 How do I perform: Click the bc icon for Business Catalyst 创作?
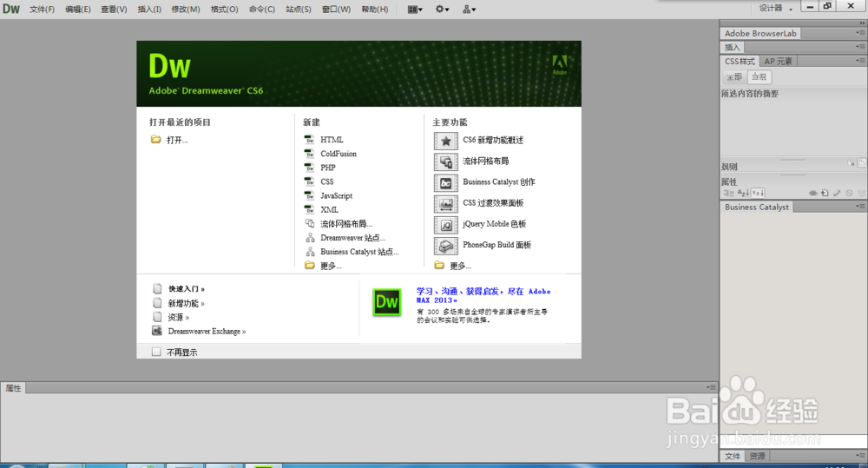(x=445, y=182)
